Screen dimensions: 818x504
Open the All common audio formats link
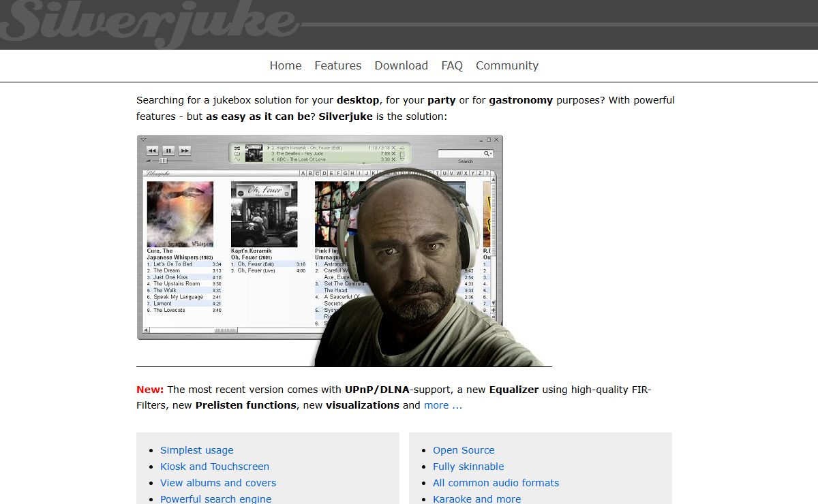pyautogui.click(x=496, y=483)
